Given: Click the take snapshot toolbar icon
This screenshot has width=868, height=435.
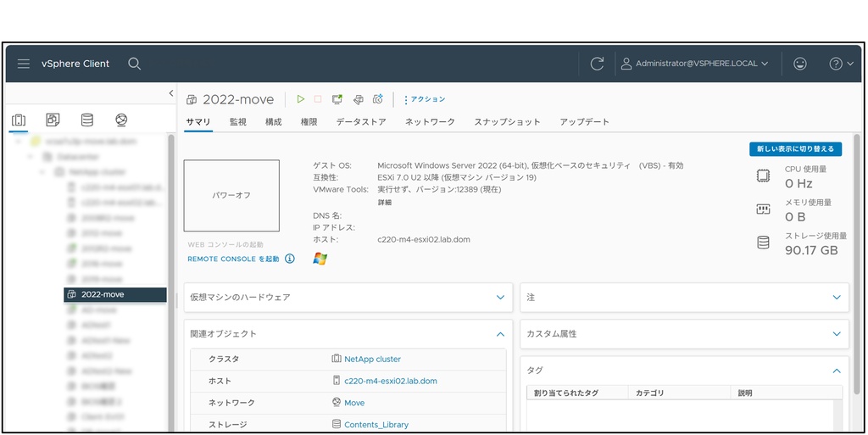Looking at the screenshot, I should (x=378, y=99).
